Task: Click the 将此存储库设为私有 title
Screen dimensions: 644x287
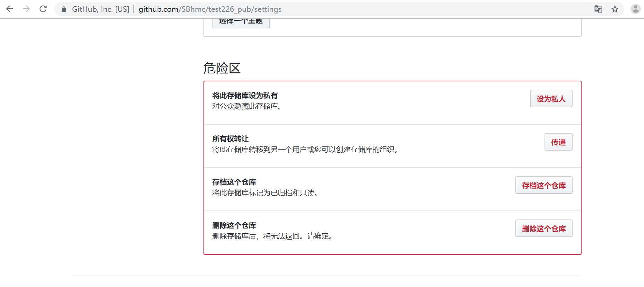Action: pos(245,96)
